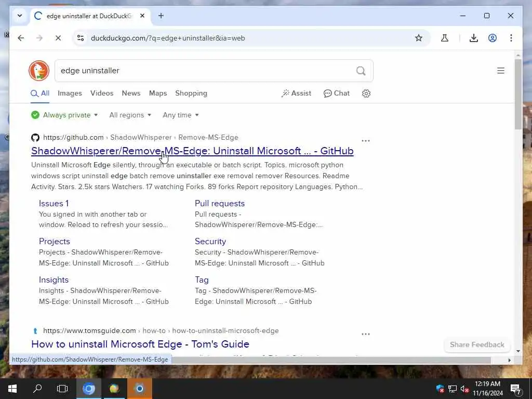Open site information icon in address bar
532x399 pixels.
click(81, 38)
